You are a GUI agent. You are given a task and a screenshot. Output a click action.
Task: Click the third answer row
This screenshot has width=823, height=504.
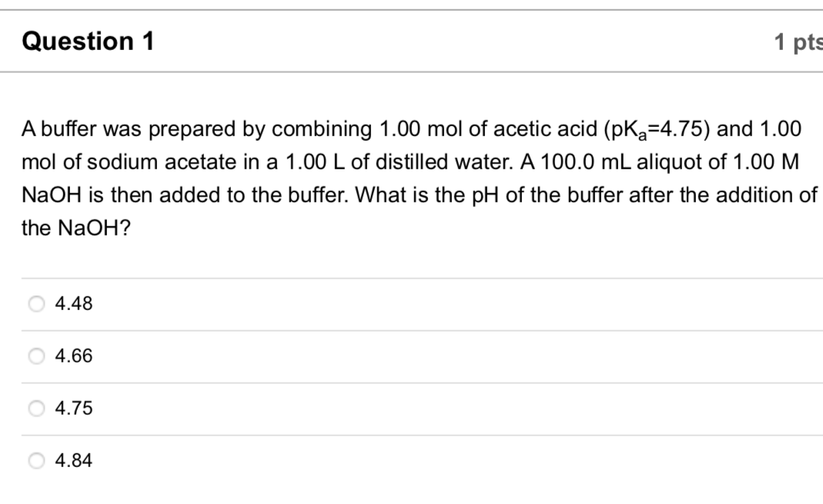[385, 408]
